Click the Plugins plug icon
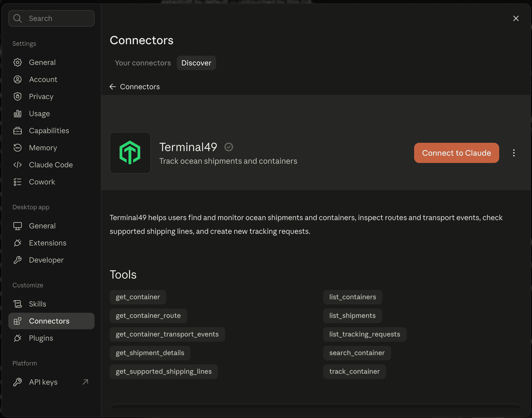532x418 pixels. point(18,338)
